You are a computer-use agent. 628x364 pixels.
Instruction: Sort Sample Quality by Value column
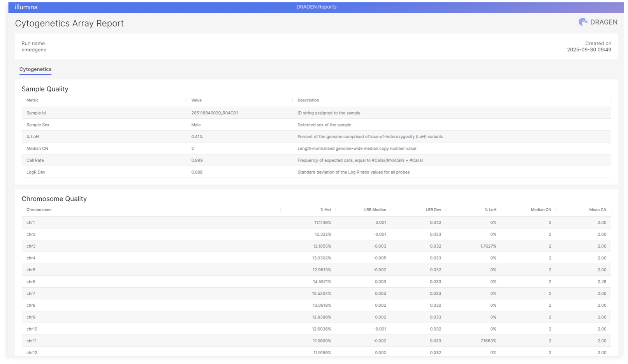pos(197,100)
